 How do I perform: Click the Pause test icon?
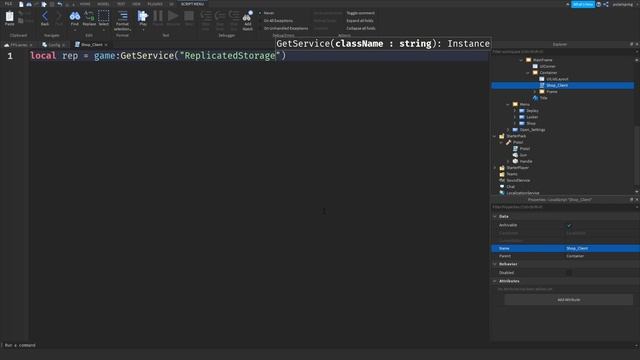158,16
